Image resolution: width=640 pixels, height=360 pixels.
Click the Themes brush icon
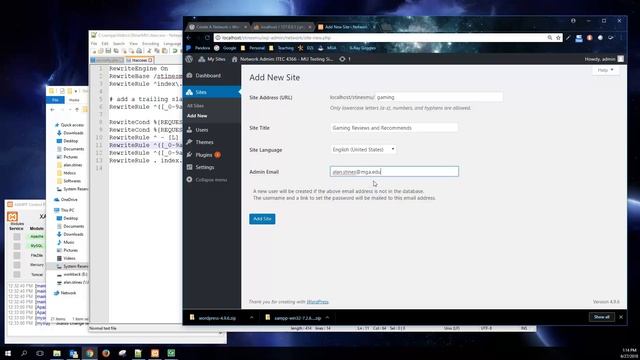(x=189, y=142)
